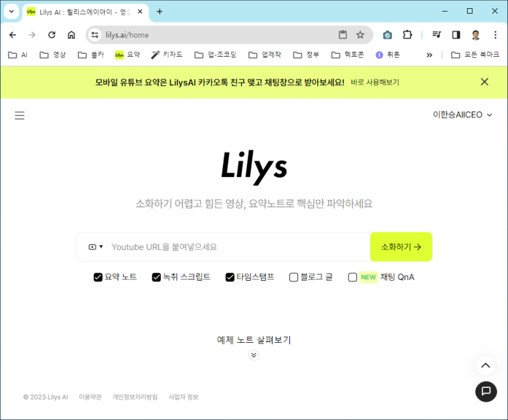
Task: Click the browser back arrow
Action: (x=12, y=35)
